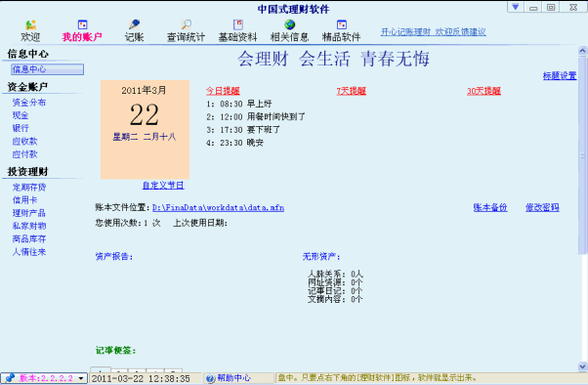This screenshot has height=385, width=588.
Task: Click the help question-mark icon
Action: pos(210,378)
